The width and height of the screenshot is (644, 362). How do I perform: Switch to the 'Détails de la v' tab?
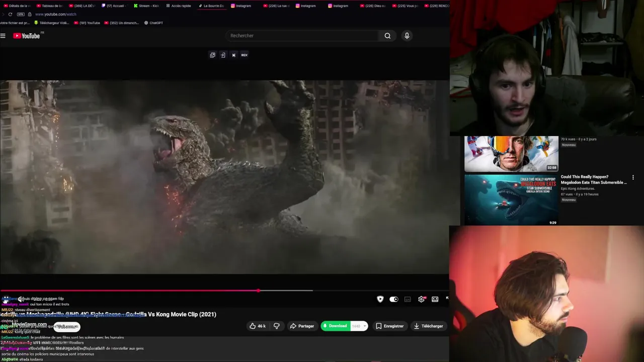point(17,6)
